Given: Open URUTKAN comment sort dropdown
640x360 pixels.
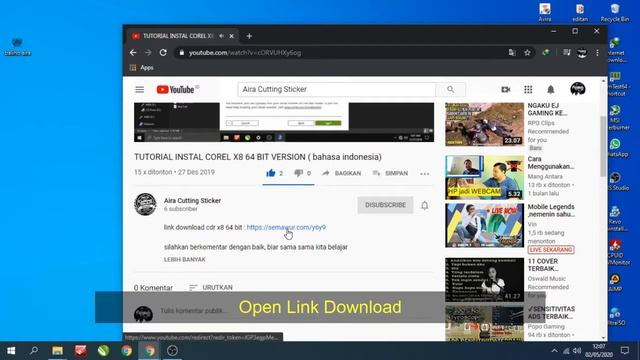Looking at the screenshot, I should 211,287.
